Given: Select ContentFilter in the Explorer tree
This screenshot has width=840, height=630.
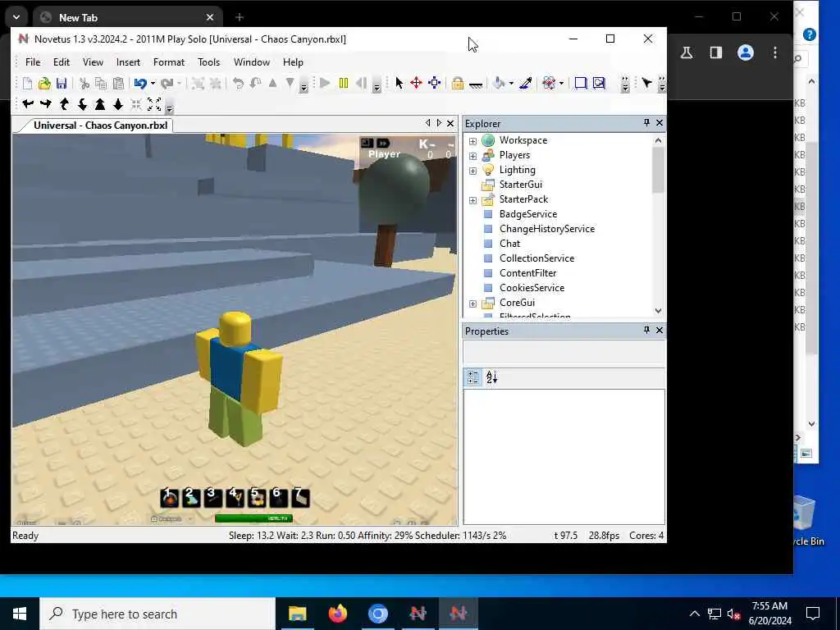Looking at the screenshot, I should click(x=527, y=272).
